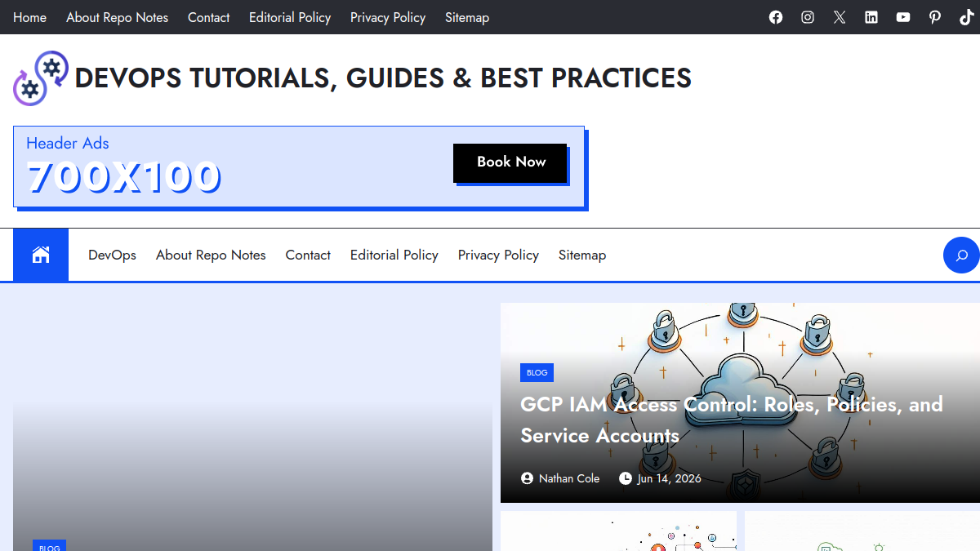This screenshot has width=980, height=551.
Task: Click the blue home icon in navigation
Action: coord(41,255)
